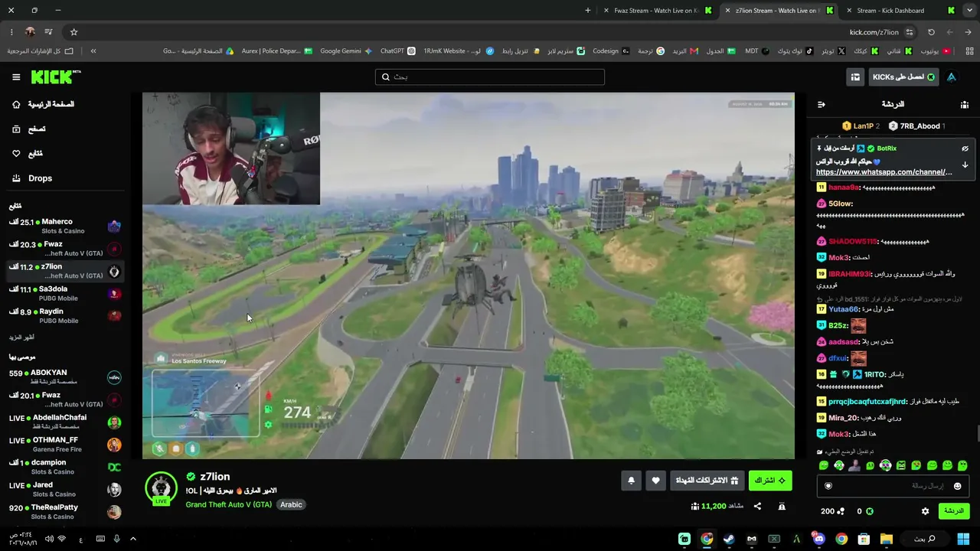980x551 pixels.
Task: Open the Windows Start menu
Action: coord(964,540)
